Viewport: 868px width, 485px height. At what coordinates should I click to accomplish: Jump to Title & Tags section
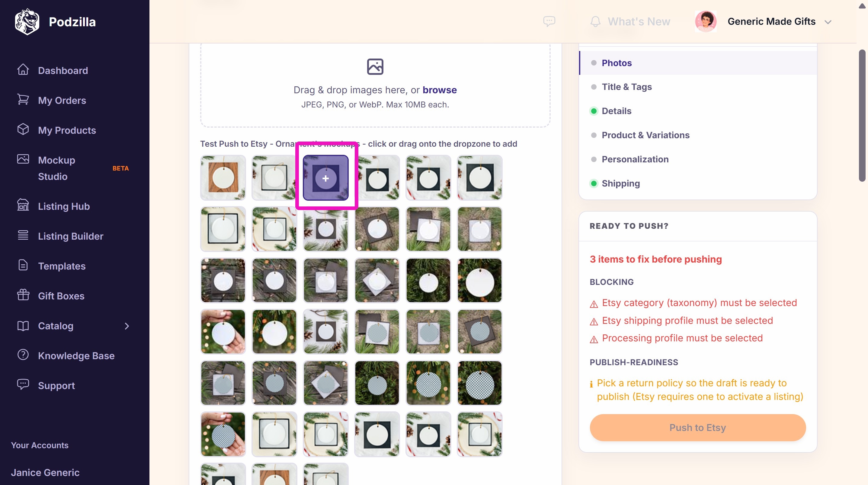pos(698,87)
